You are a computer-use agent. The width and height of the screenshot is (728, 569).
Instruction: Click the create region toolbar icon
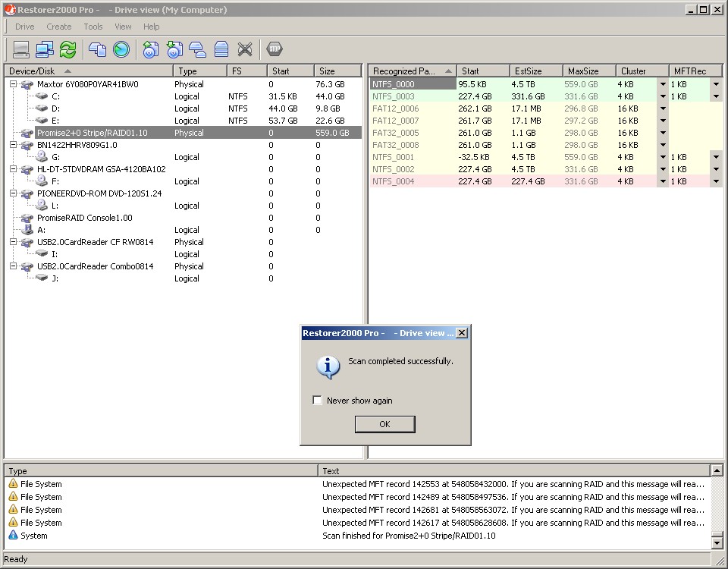(198, 49)
